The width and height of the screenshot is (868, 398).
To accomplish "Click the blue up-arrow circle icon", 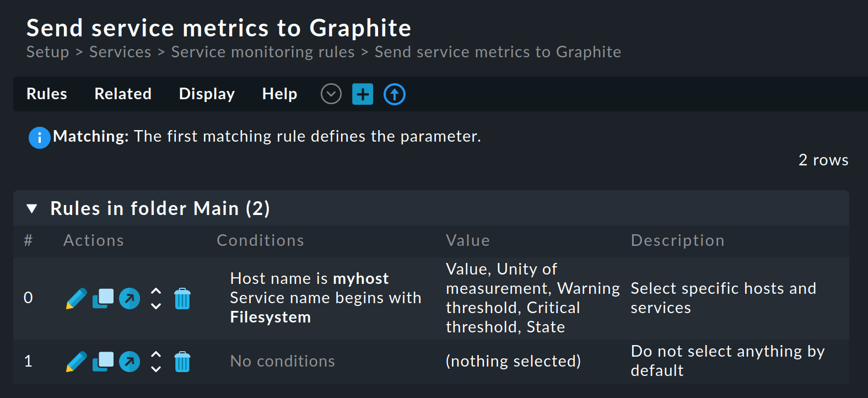I will pos(395,94).
